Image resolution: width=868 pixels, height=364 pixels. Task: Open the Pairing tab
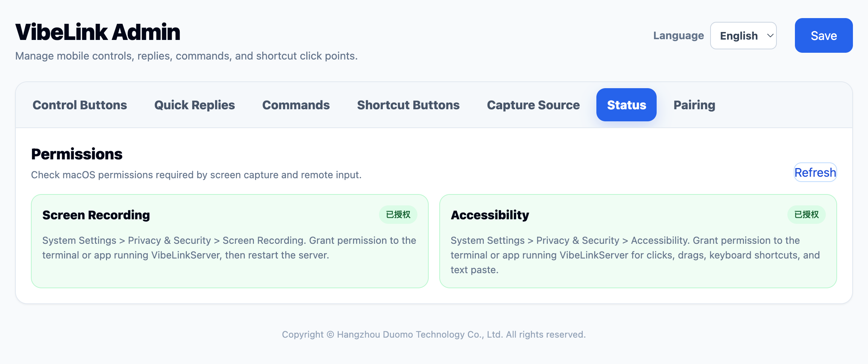click(x=694, y=105)
